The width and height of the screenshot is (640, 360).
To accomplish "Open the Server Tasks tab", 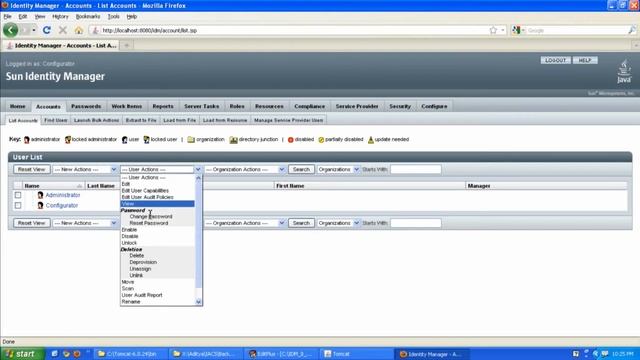I will (x=202, y=106).
